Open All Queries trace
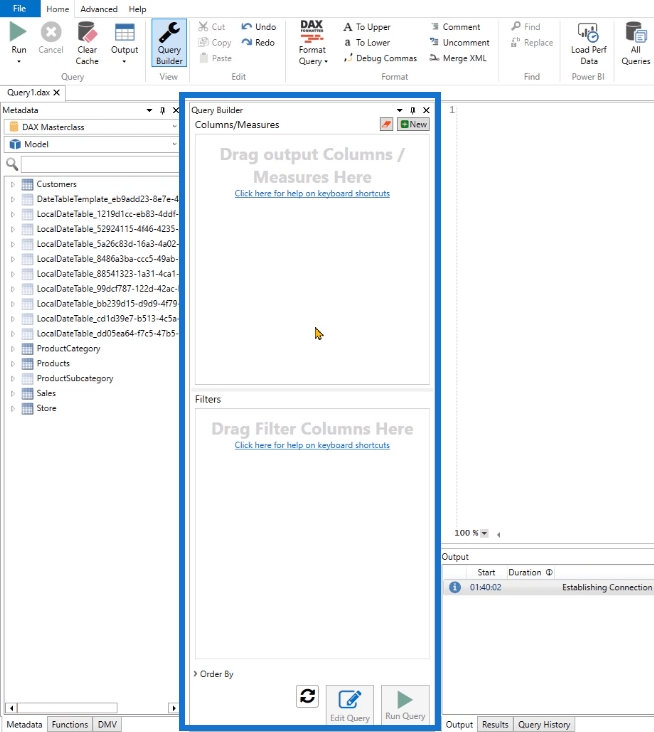 click(x=635, y=43)
